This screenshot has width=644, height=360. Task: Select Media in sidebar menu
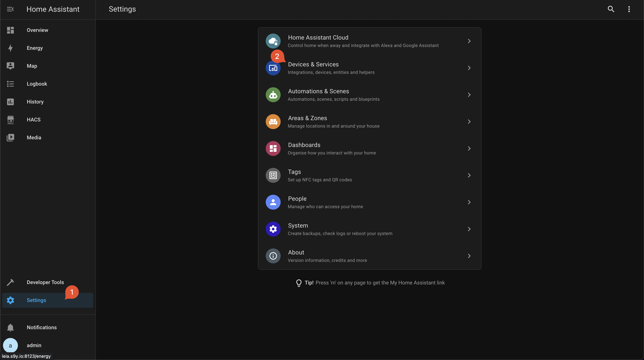(34, 138)
